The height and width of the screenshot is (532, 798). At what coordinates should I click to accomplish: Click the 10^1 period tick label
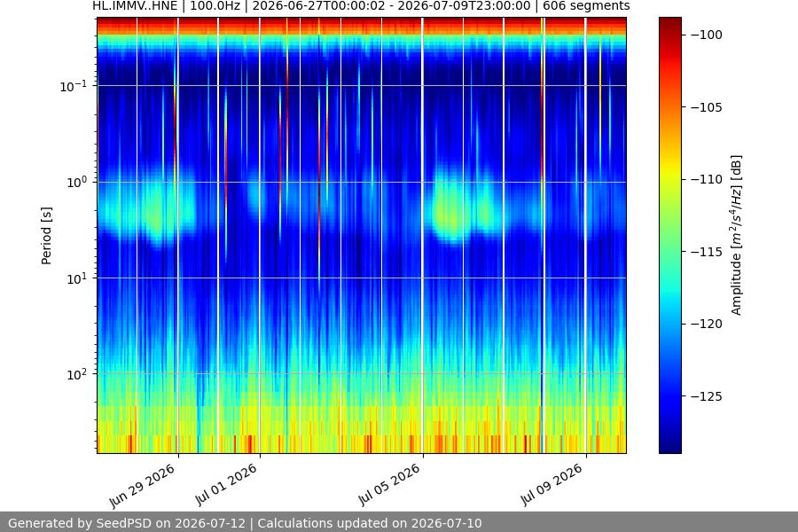[x=77, y=278]
